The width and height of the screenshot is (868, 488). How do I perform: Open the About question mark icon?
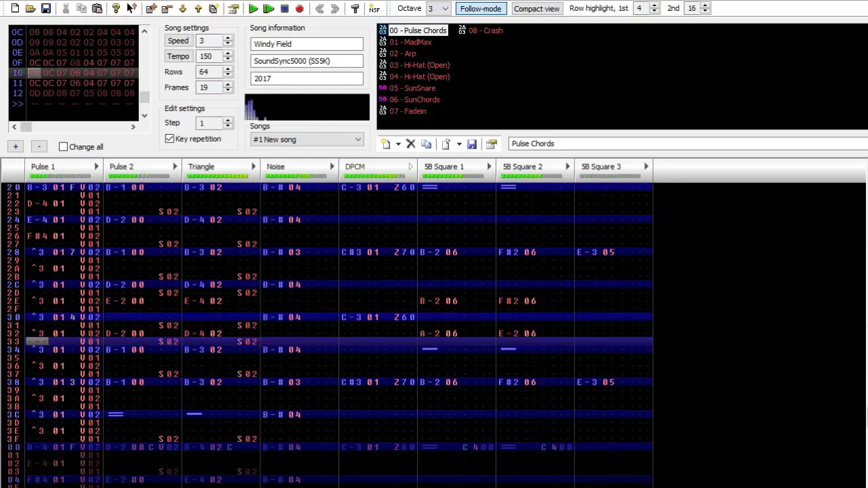point(116,9)
